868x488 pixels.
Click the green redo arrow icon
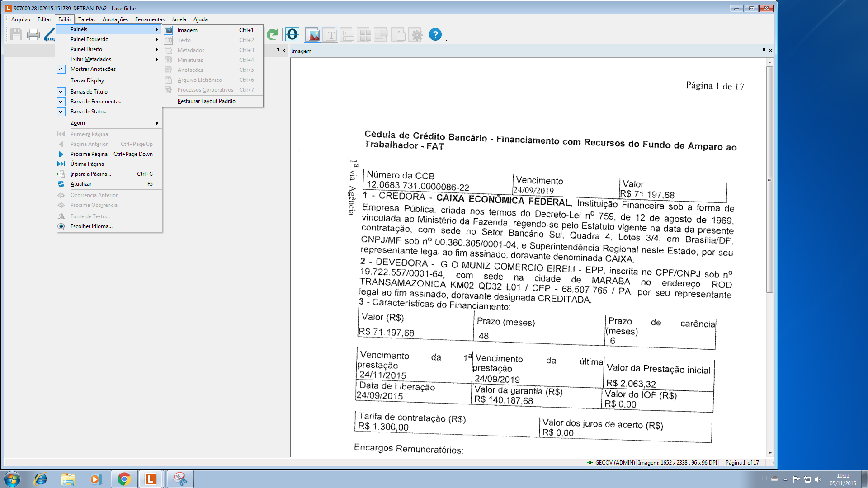(x=272, y=35)
